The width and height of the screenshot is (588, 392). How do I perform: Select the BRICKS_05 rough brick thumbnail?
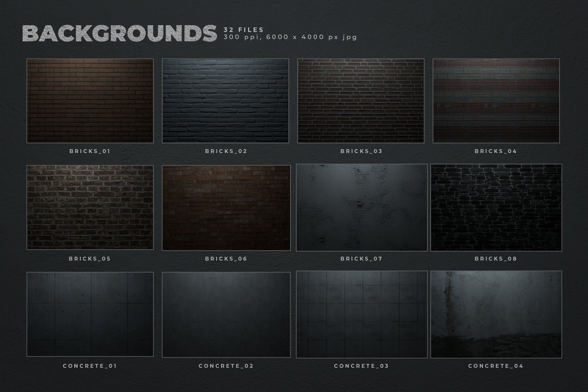point(90,207)
